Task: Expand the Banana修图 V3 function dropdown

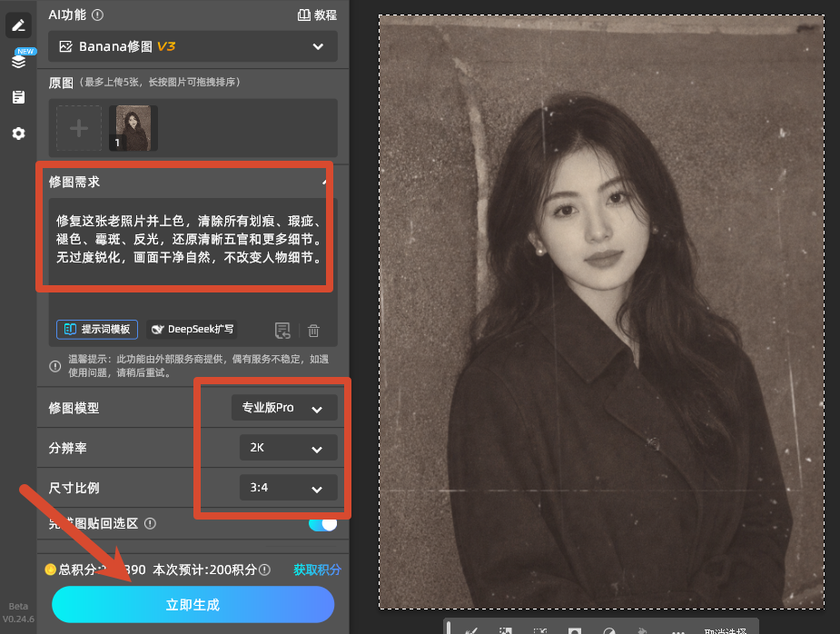Action: (193, 46)
